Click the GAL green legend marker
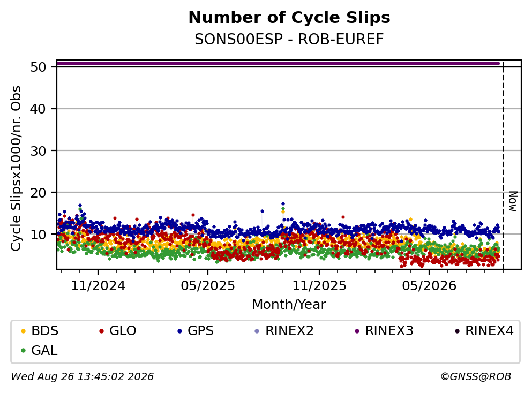This screenshot has height=393, width=532. pyautogui.click(x=23, y=351)
